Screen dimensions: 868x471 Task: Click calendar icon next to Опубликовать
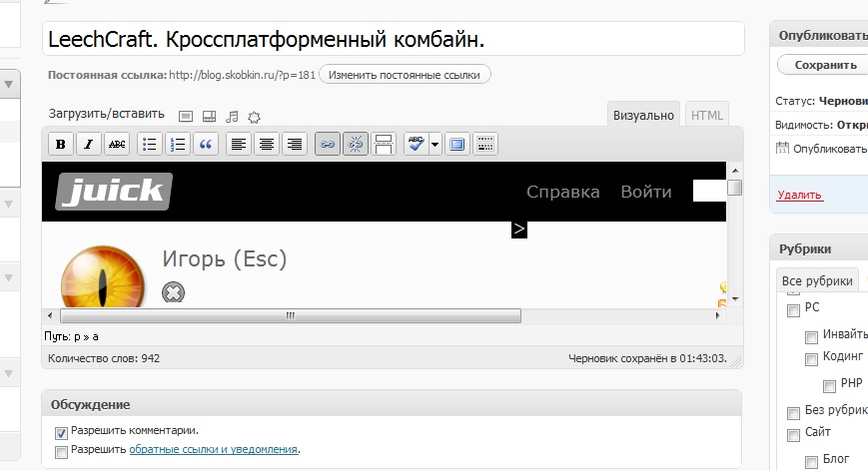pos(782,148)
